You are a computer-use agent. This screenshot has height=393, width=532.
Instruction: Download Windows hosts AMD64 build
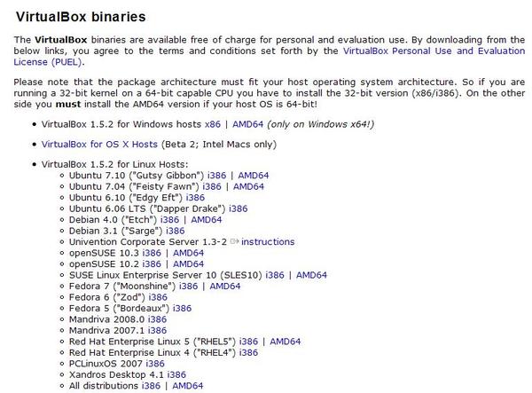point(247,124)
